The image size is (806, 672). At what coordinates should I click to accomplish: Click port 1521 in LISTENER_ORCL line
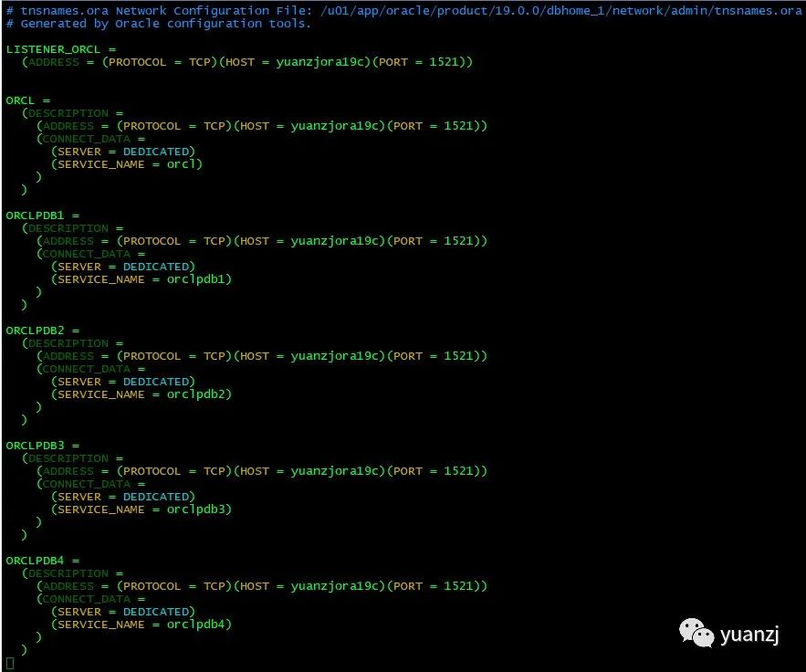point(444,62)
